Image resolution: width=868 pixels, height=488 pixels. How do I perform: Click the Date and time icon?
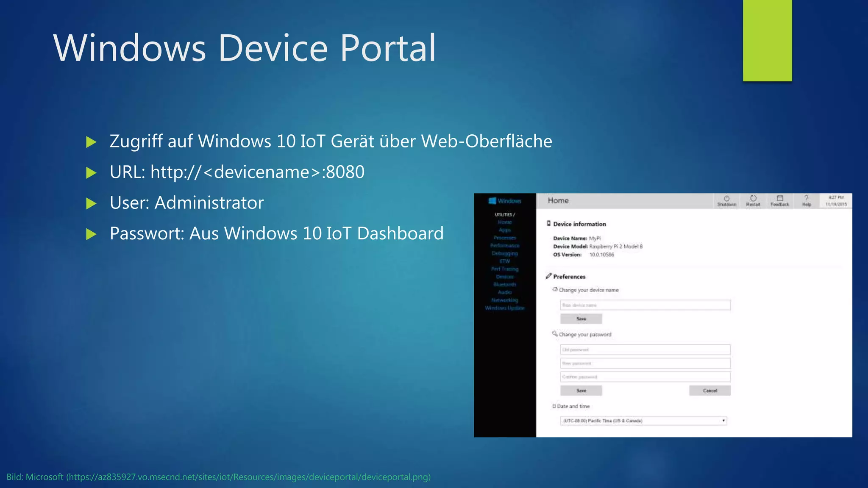coord(554,406)
